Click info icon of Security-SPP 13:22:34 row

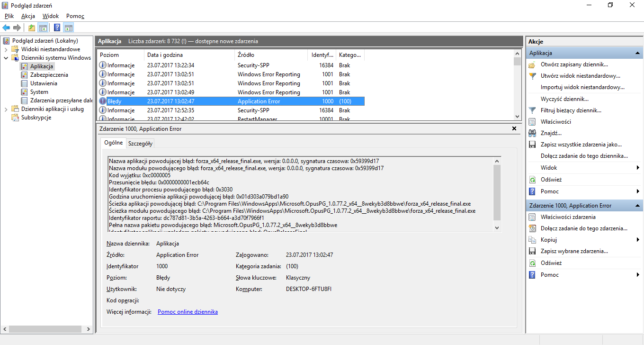(x=103, y=65)
